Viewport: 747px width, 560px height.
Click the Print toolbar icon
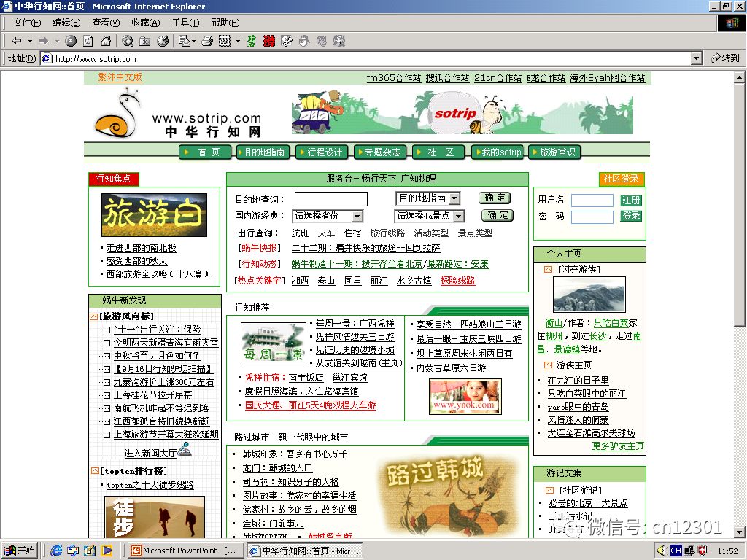(206, 42)
